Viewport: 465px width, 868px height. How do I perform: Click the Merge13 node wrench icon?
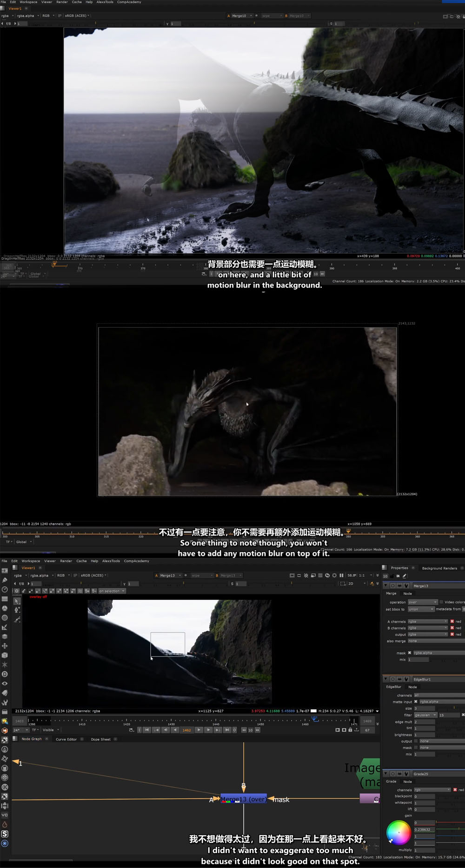(406, 586)
